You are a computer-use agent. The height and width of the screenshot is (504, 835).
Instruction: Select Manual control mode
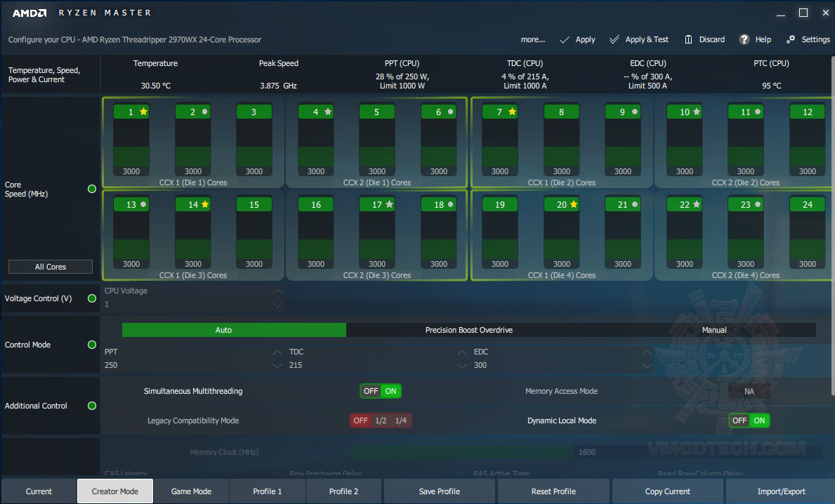(714, 330)
